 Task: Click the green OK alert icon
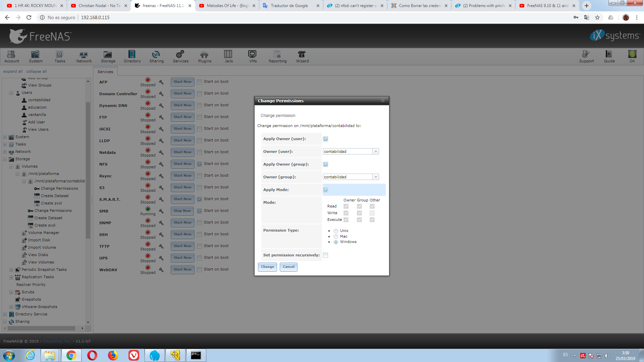tap(632, 56)
